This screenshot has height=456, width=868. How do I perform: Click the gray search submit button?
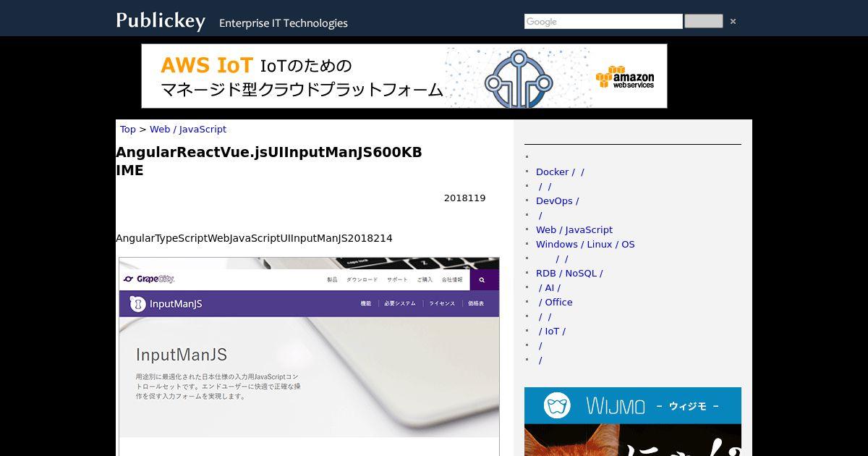pos(704,21)
